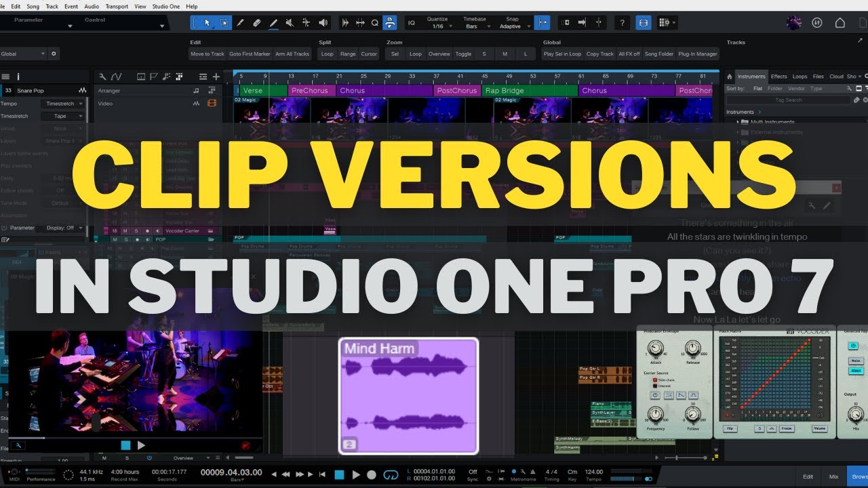Click the Goto First Marker button

(250, 54)
